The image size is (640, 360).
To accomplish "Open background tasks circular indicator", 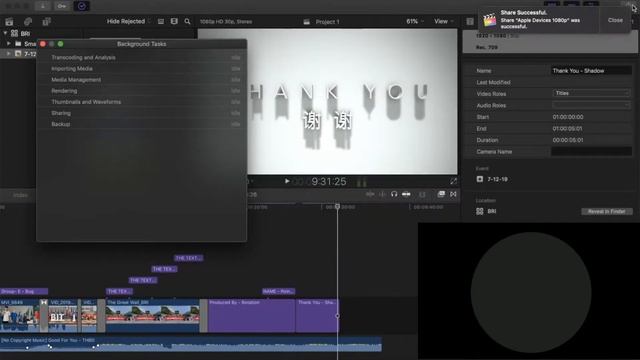I will click(81, 6).
